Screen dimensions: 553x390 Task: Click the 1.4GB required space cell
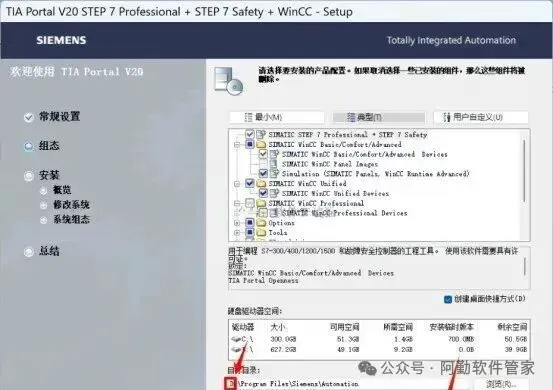click(x=403, y=339)
